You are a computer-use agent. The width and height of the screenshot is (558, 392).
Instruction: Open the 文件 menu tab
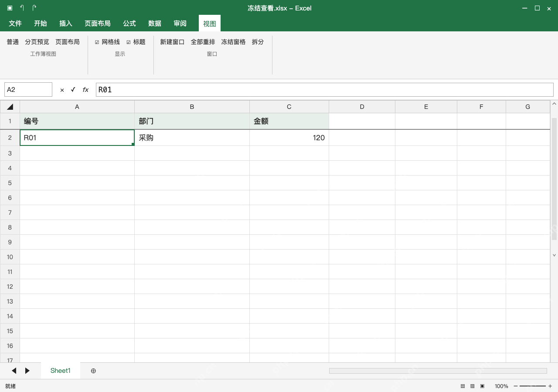[15, 24]
